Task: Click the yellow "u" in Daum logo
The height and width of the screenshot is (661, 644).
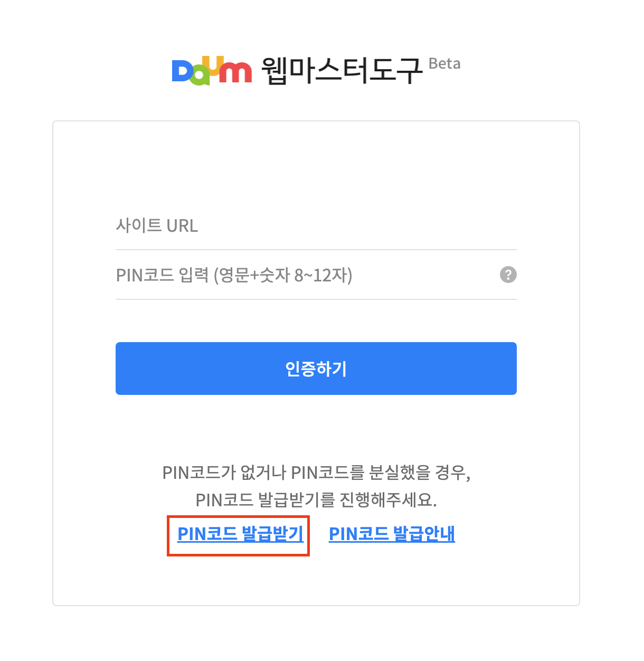Action: pyautogui.click(x=216, y=65)
